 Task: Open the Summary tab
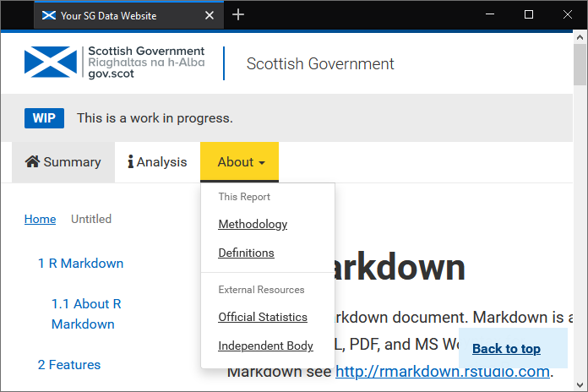[x=63, y=162]
